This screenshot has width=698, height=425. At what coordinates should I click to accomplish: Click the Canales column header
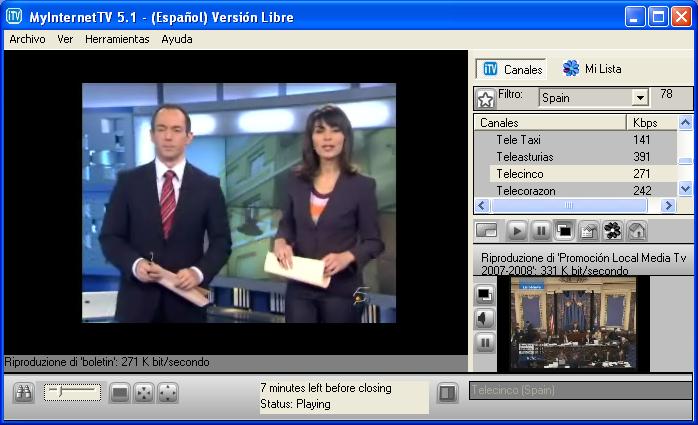point(550,122)
